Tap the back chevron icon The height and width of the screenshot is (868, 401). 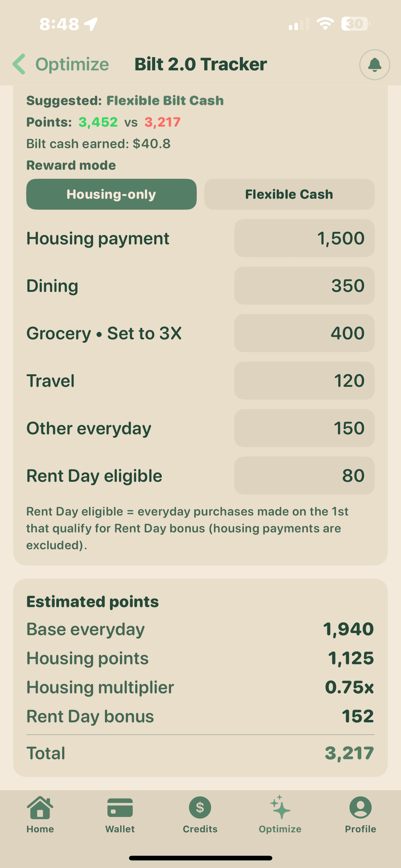pyautogui.click(x=19, y=64)
